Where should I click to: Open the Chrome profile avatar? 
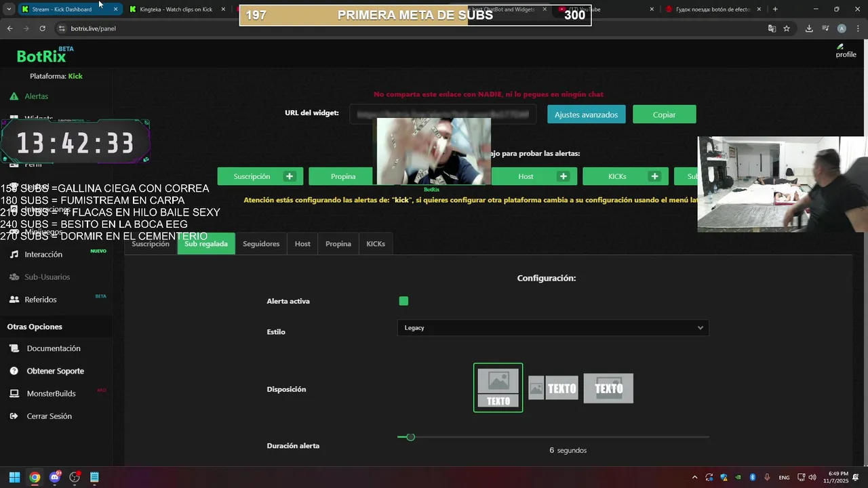[842, 28]
